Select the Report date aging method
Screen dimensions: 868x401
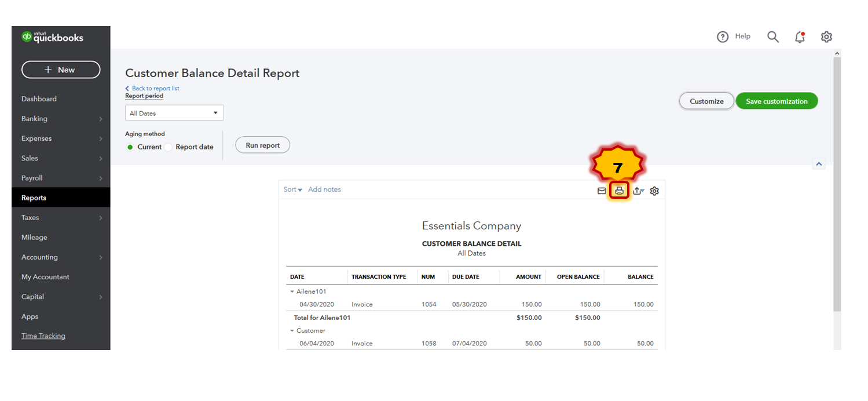(169, 147)
